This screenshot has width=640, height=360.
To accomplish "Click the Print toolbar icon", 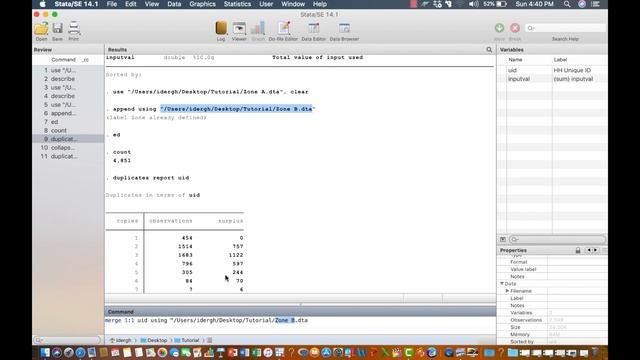I will coord(73,28).
